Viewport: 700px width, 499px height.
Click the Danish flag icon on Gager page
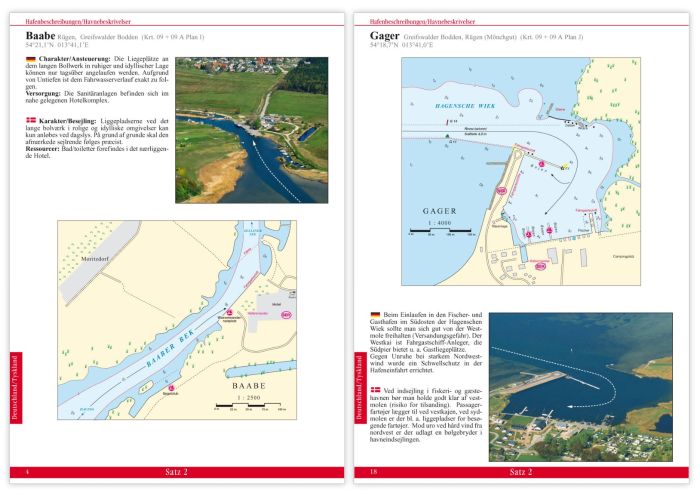click(x=375, y=389)
